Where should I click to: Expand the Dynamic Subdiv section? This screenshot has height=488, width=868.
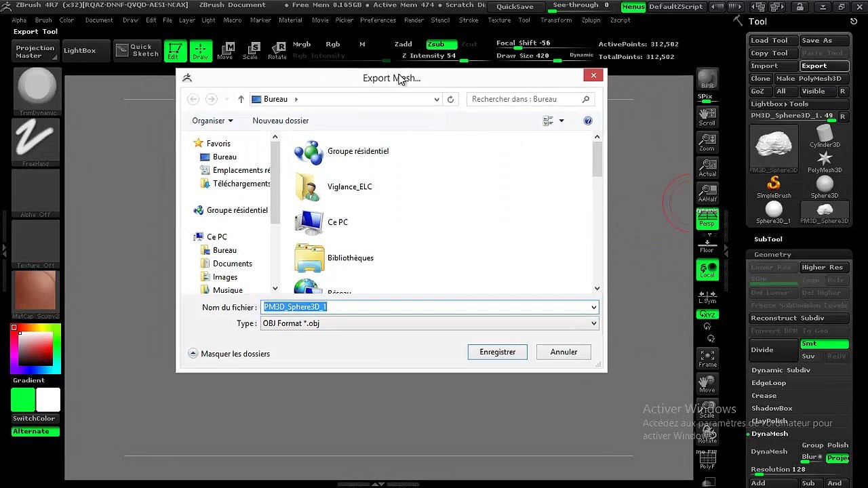[x=781, y=370]
